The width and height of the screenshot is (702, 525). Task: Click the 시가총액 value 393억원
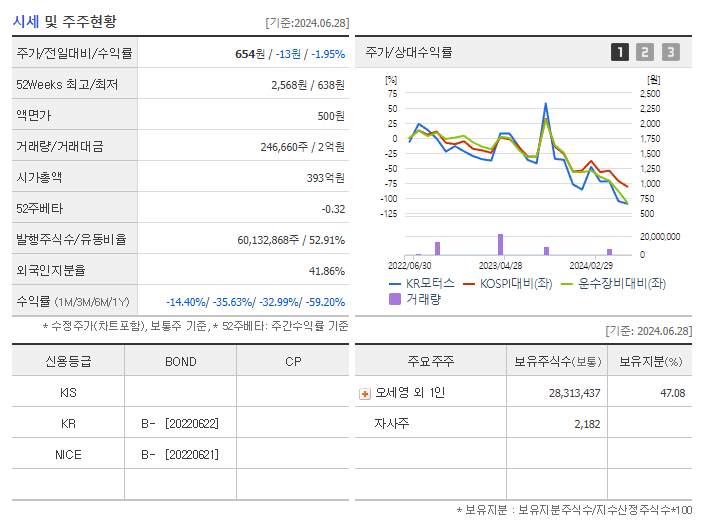(x=325, y=178)
